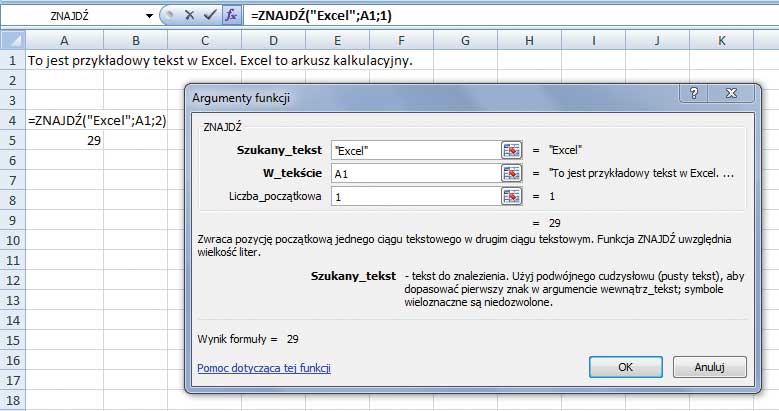Click inside the W_tekście input field
This screenshot has height=411, width=779.
point(414,173)
